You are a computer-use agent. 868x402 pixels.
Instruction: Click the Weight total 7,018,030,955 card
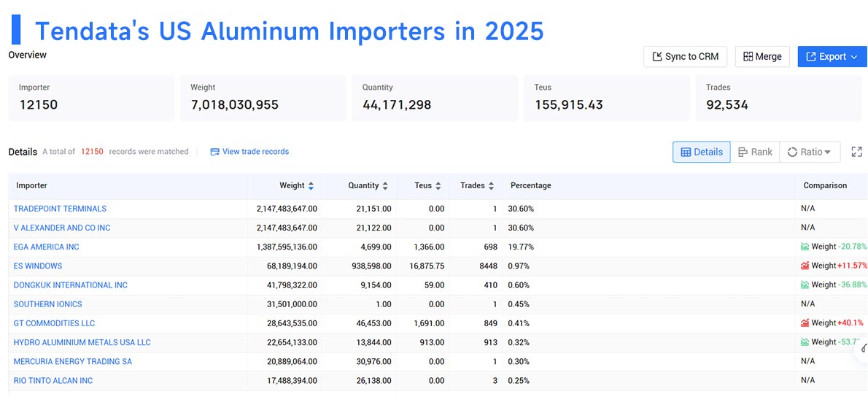point(263,98)
